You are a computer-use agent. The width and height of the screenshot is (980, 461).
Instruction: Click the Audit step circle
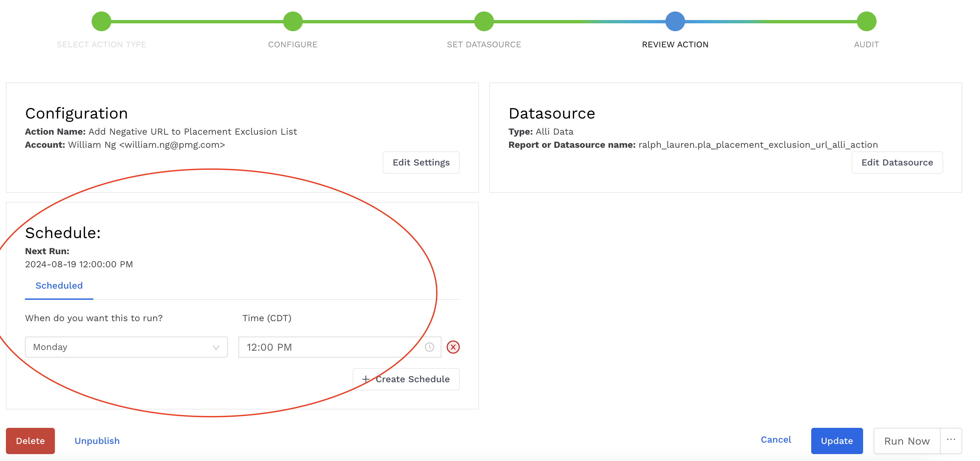tap(866, 21)
